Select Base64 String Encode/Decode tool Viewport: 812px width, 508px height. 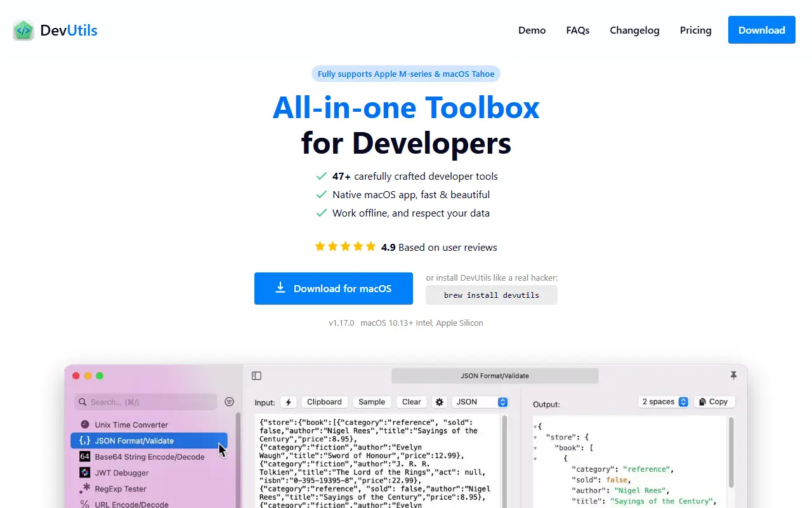pos(150,457)
